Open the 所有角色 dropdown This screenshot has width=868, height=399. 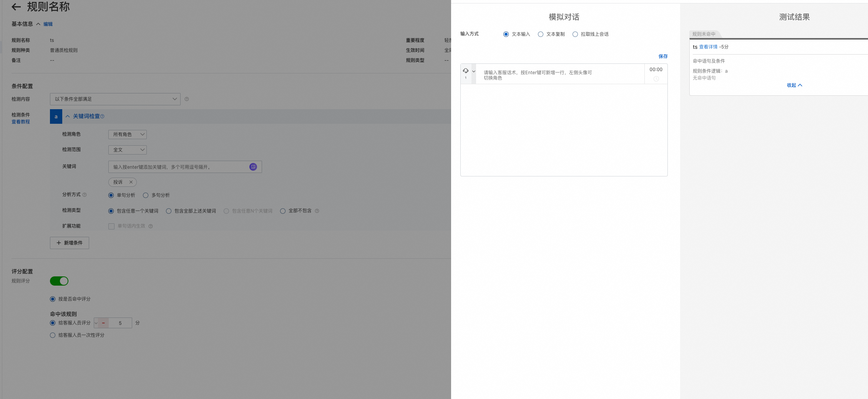[127, 134]
